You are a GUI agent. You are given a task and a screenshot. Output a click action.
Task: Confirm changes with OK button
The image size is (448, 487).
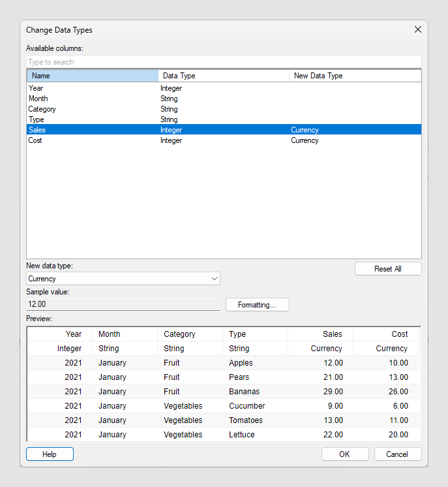pos(345,454)
